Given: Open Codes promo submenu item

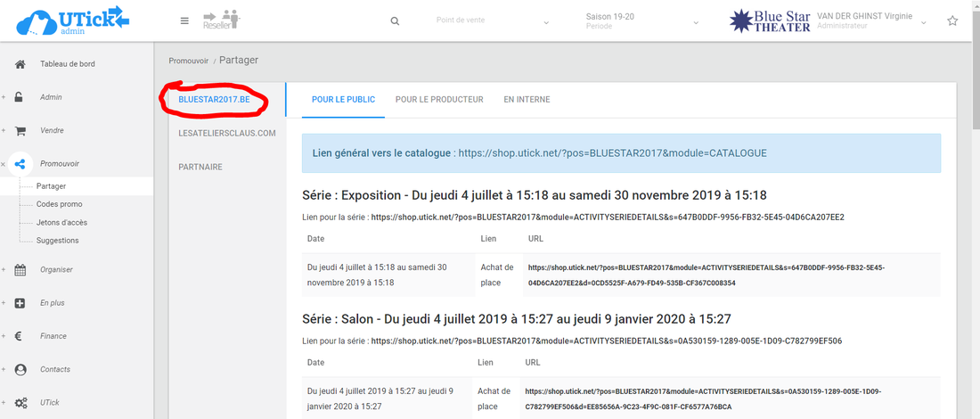Looking at the screenshot, I should point(59,204).
